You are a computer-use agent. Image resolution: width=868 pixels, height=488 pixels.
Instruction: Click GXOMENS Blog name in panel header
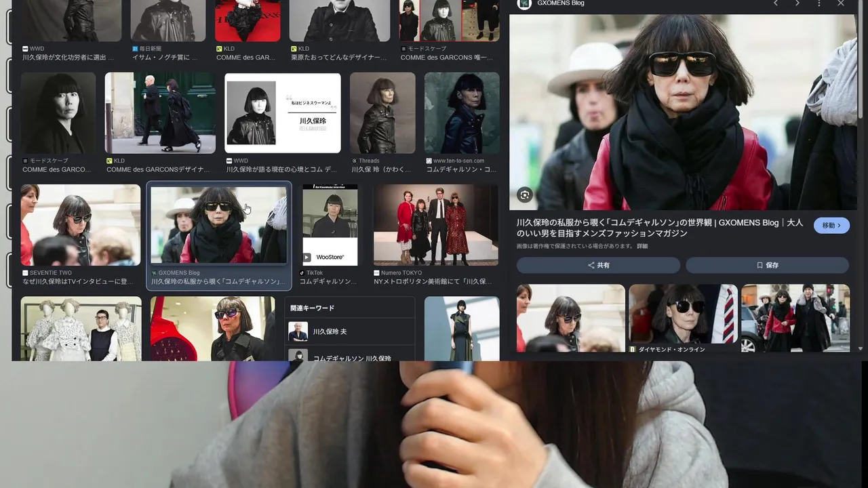(x=561, y=3)
